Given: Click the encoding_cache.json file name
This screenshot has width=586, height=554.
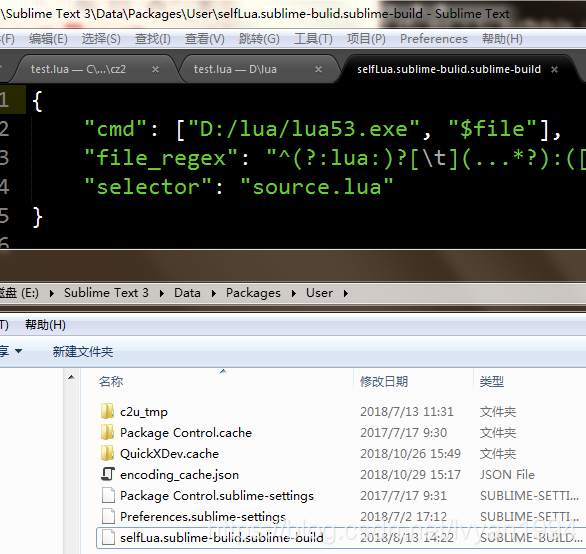Looking at the screenshot, I should [x=179, y=475].
